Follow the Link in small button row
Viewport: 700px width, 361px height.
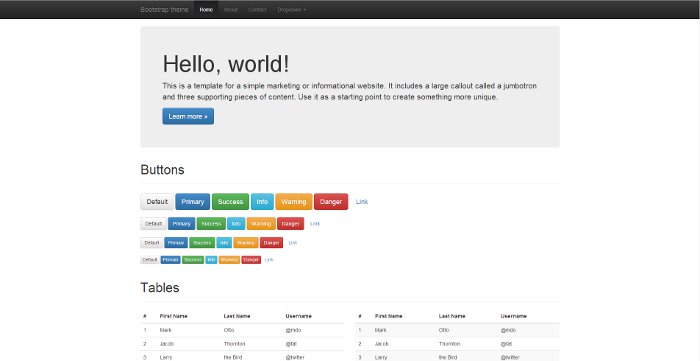tap(293, 243)
